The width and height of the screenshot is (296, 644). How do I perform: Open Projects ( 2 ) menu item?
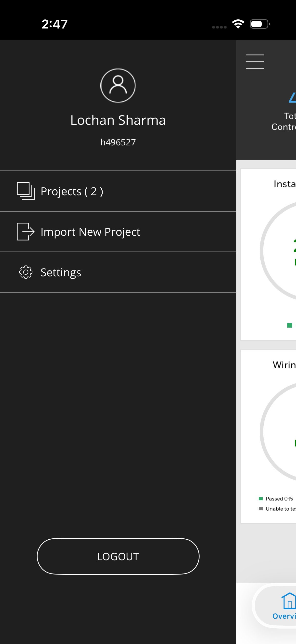coord(118,191)
